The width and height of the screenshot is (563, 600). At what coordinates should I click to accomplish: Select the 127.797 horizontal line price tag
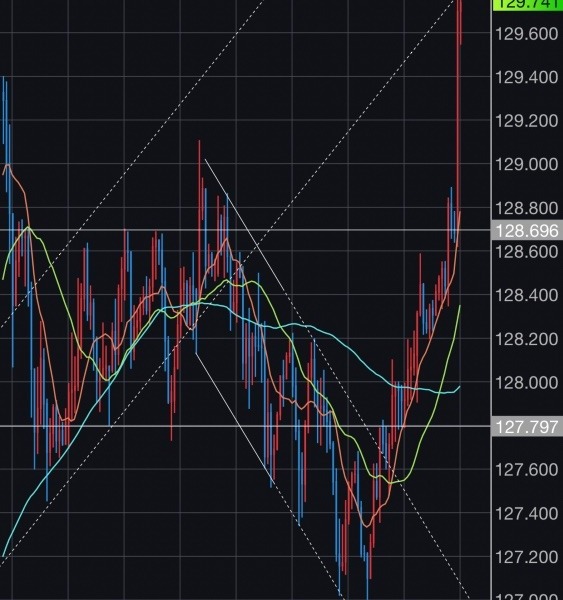pos(527,426)
